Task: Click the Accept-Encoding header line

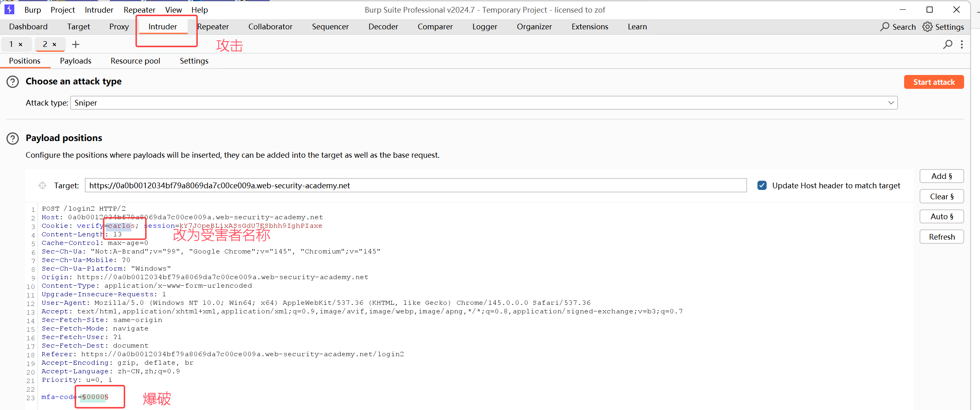Action: point(118,363)
